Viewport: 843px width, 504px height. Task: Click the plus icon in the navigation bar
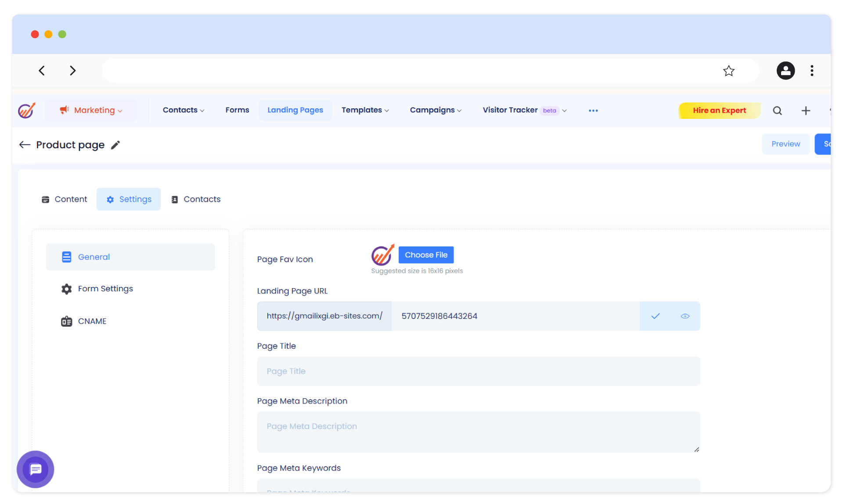tap(806, 111)
